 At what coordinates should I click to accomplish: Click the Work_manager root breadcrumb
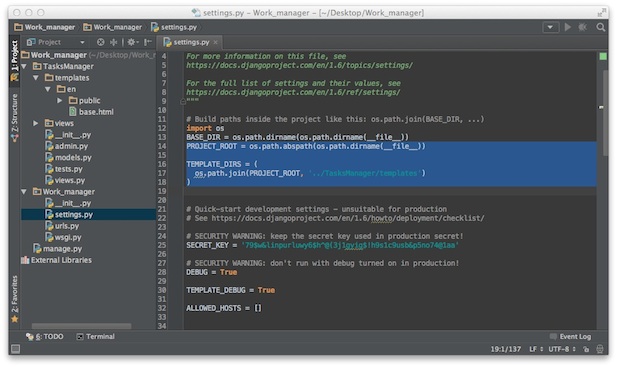pos(44,27)
